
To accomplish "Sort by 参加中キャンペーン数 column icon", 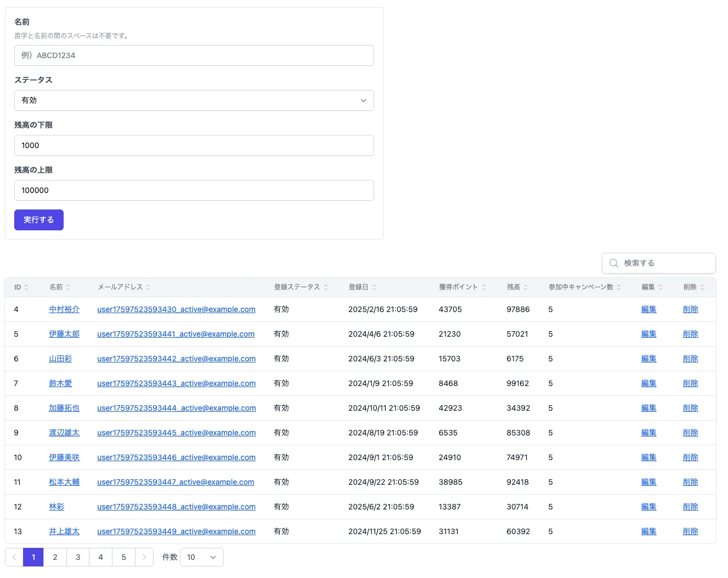I will (x=619, y=287).
